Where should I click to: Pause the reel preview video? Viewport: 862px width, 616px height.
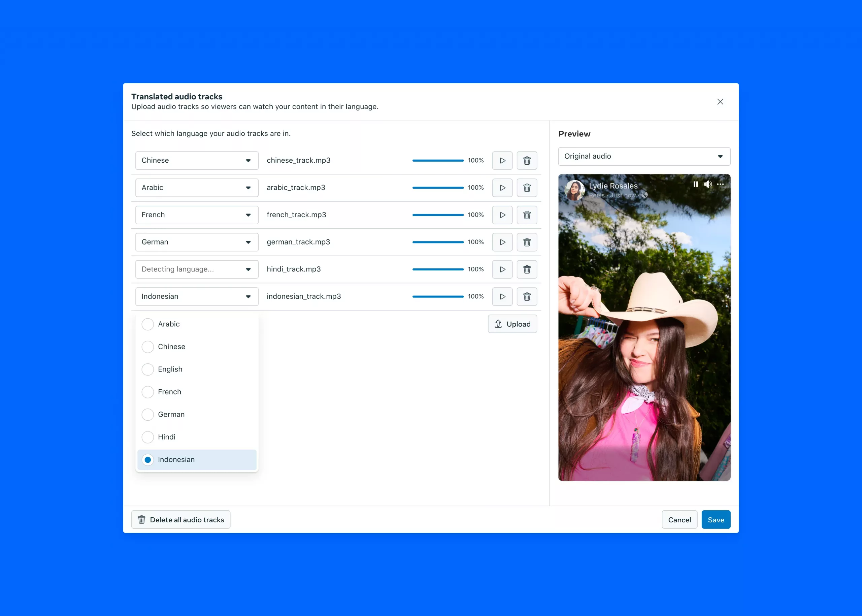click(696, 184)
